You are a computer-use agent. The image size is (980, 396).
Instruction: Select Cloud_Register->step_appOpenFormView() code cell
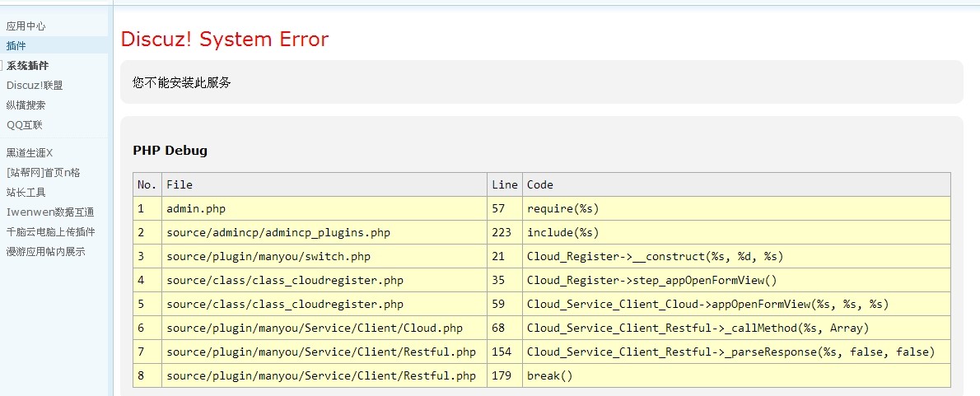click(737, 281)
